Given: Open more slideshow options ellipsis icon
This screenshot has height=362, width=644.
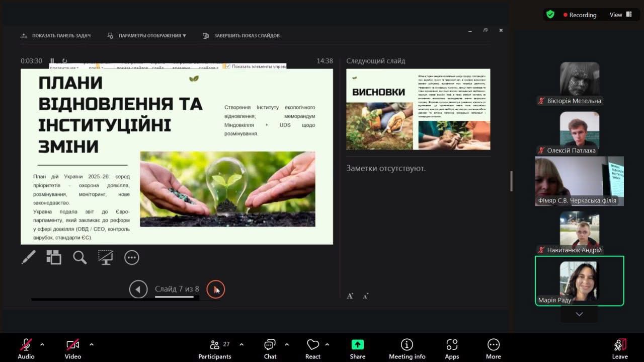Looking at the screenshot, I should tap(131, 257).
